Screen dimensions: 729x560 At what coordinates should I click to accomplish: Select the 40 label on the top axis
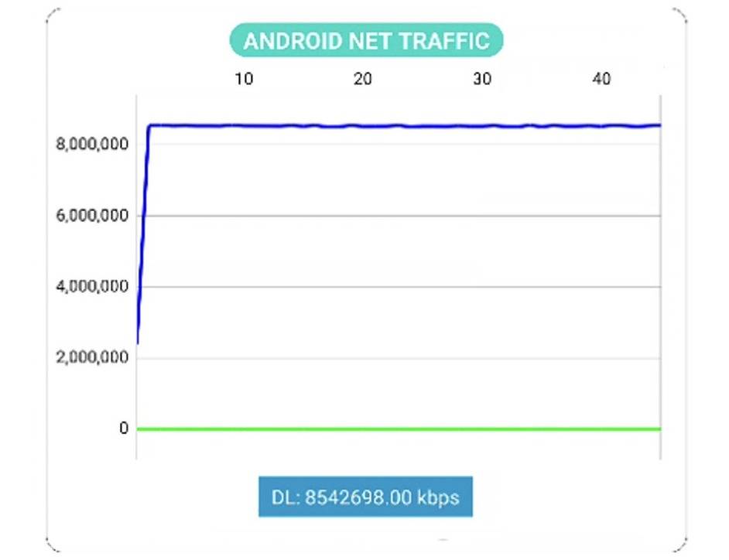pos(601,79)
